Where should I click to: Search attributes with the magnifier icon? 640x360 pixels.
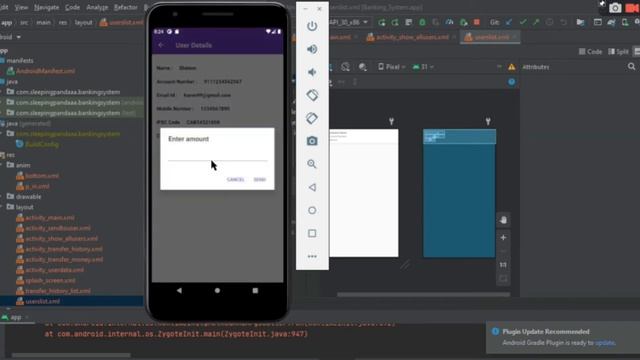[x=631, y=67]
